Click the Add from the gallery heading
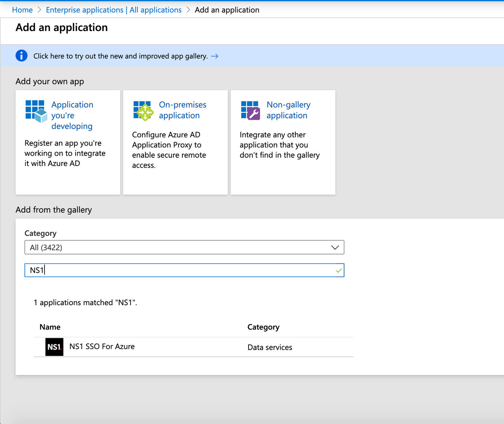504x424 pixels. [54, 210]
